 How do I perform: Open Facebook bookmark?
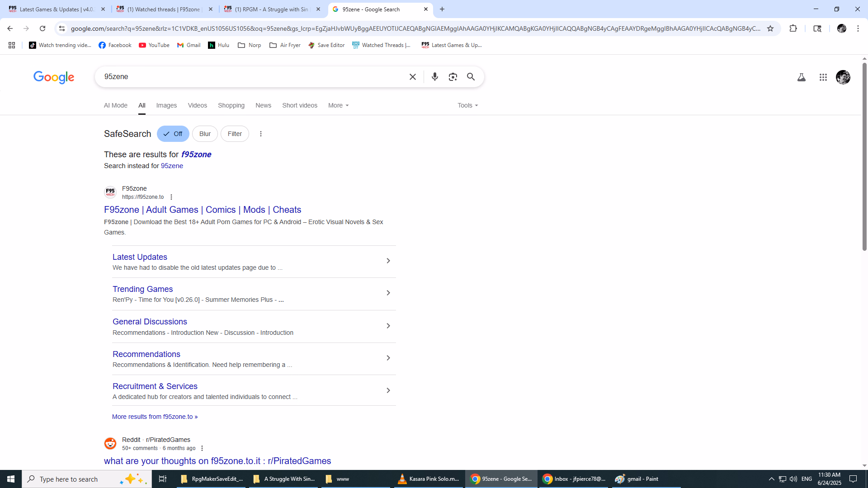pos(115,45)
